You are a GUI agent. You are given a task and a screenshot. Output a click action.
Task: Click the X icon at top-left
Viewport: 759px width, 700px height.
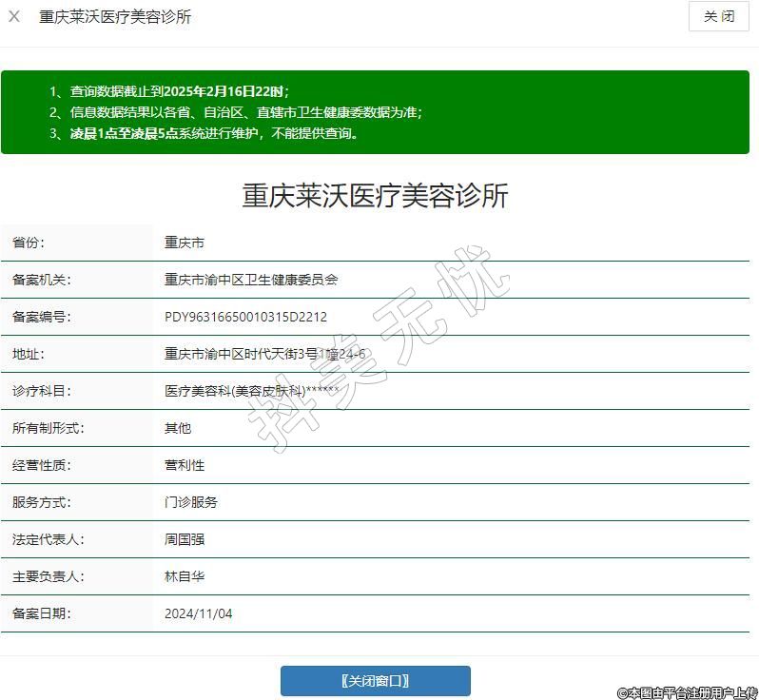coord(14,17)
